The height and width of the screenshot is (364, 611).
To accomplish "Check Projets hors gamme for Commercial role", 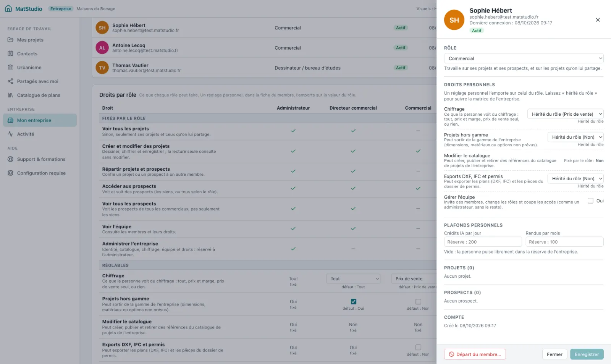I will tap(418, 301).
